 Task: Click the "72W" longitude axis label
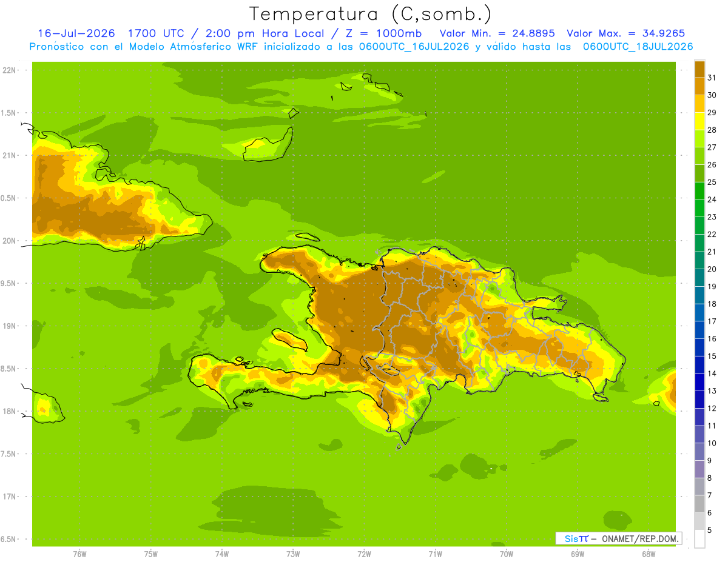pos(364,554)
